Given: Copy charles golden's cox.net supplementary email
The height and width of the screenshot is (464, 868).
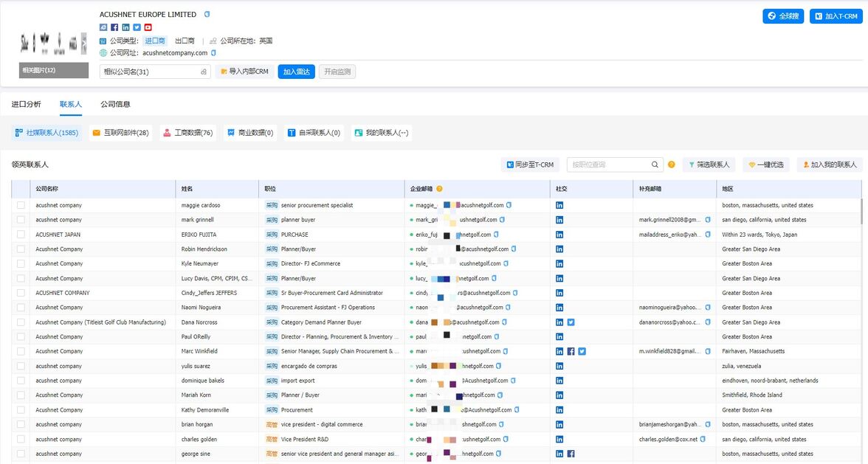Looking at the screenshot, I should click(703, 440).
